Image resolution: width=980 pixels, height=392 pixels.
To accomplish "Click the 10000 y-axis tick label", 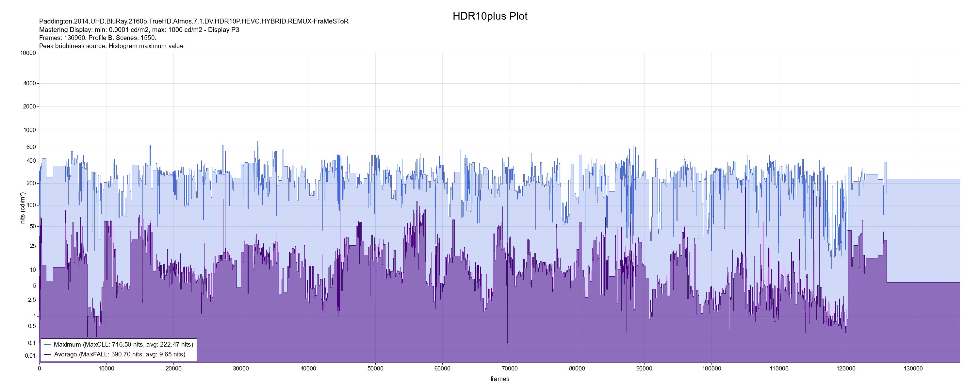I will point(28,53).
